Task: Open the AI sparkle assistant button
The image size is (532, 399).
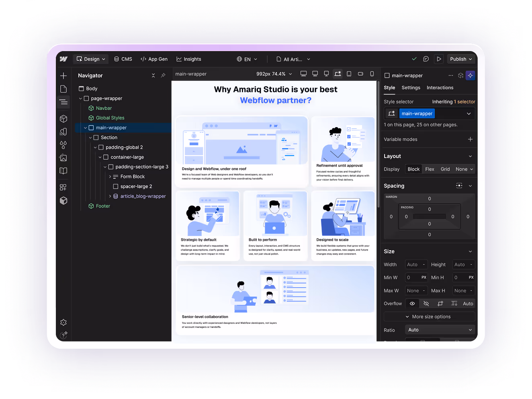Action: click(471, 76)
